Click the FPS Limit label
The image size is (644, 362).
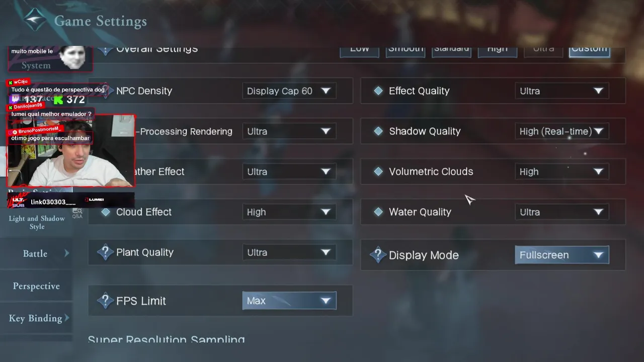click(141, 301)
